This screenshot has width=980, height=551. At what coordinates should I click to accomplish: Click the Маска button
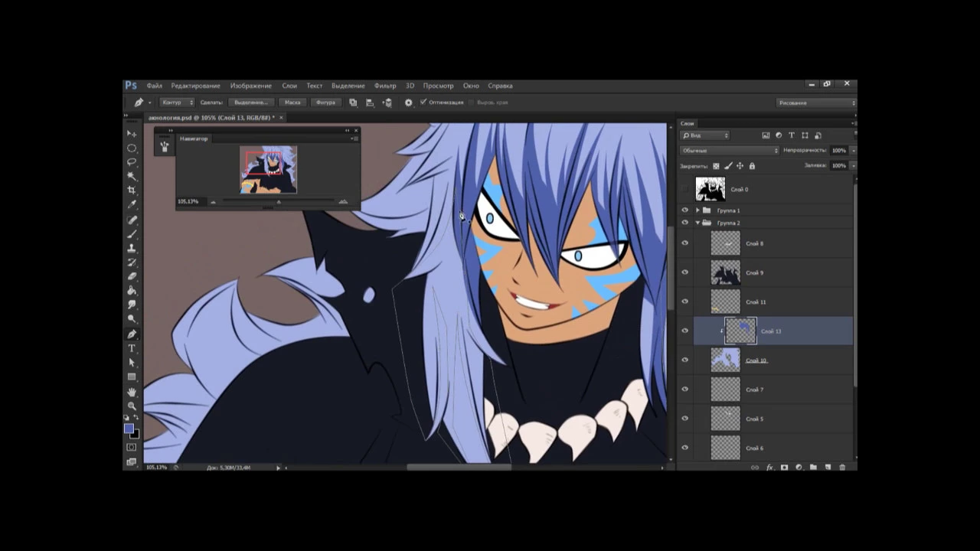click(292, 103)
